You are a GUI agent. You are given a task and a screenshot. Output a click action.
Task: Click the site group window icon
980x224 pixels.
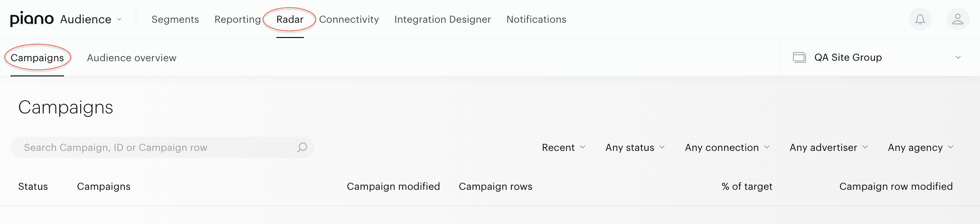point(800,57)
